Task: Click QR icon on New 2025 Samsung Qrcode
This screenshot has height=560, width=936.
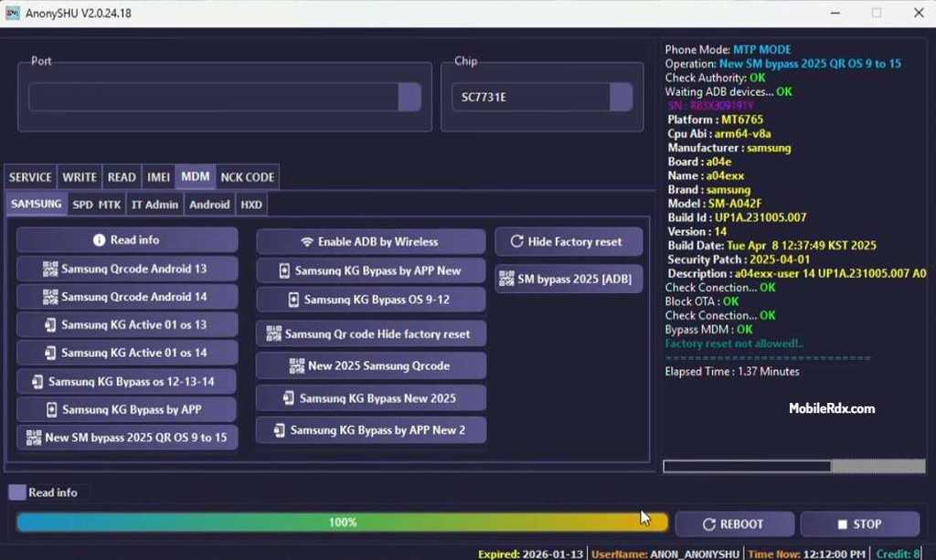Action: pos(297,366)
